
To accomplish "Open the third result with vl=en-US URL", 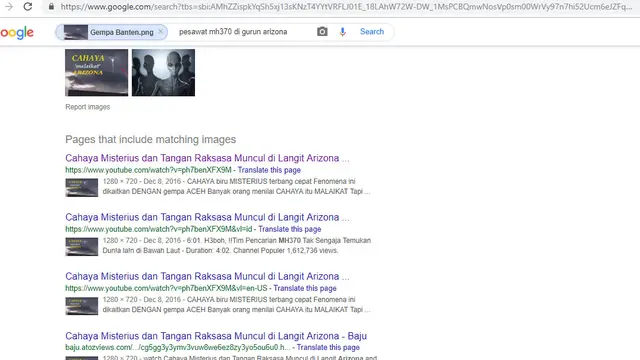I will pyautogui.click(x=207, y=276).
